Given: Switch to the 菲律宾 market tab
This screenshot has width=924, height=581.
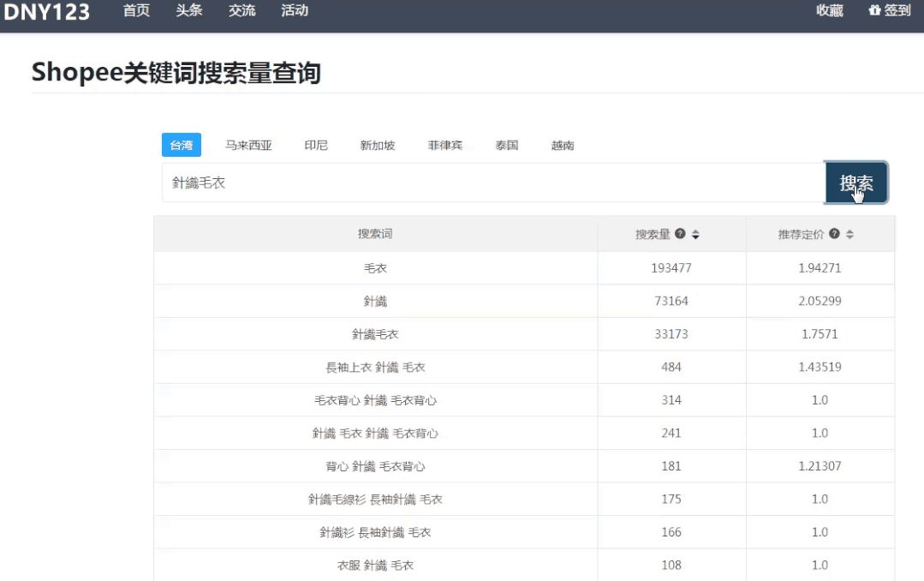Looking at the screenshot, I should [x=445, y=145].
